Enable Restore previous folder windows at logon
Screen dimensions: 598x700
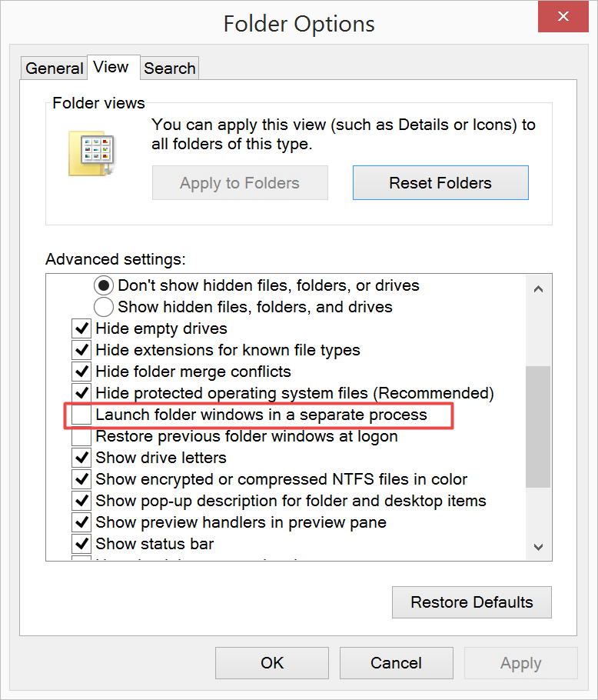81,436
